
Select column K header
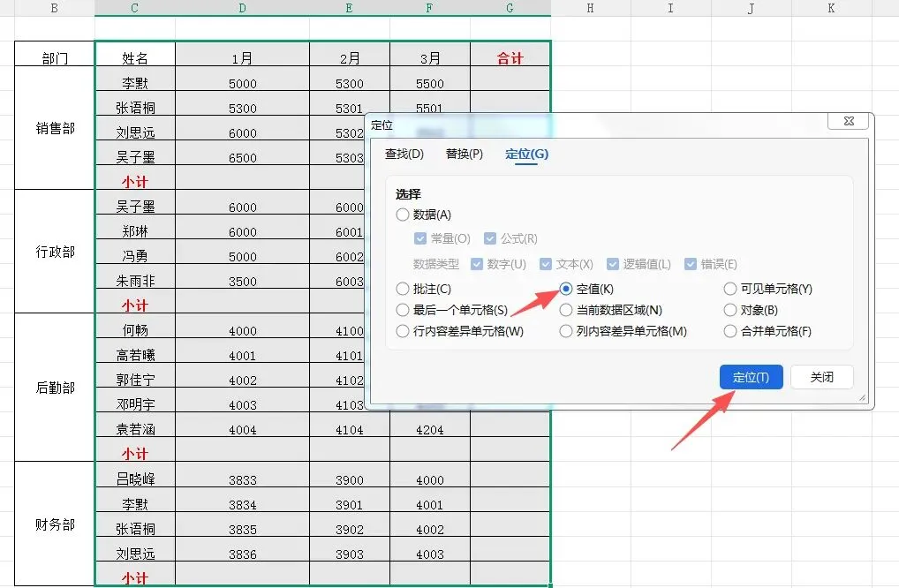831,8
